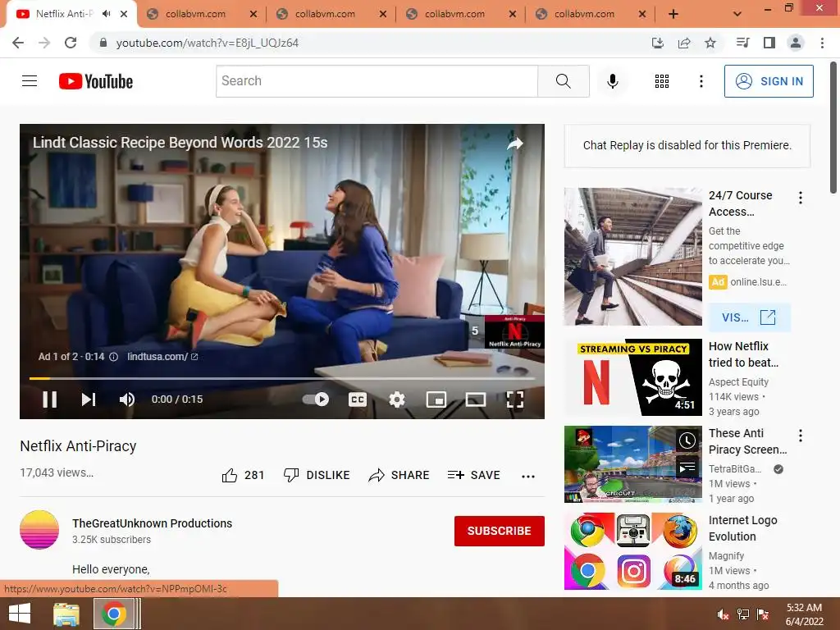Open 24/7 Course Access ad thumbnail
This screenshot has width=840, height=630.
pos(632,257)
